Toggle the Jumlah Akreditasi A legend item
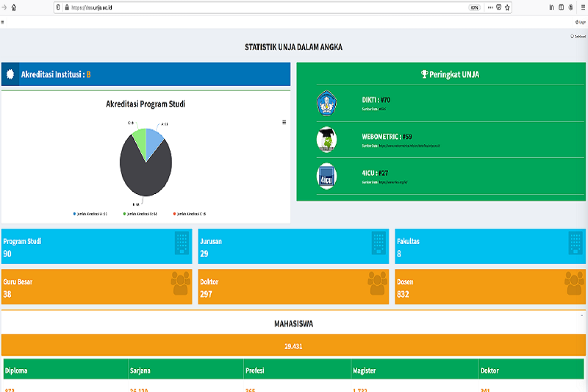The image size is (588, 392). click(90, 214)
